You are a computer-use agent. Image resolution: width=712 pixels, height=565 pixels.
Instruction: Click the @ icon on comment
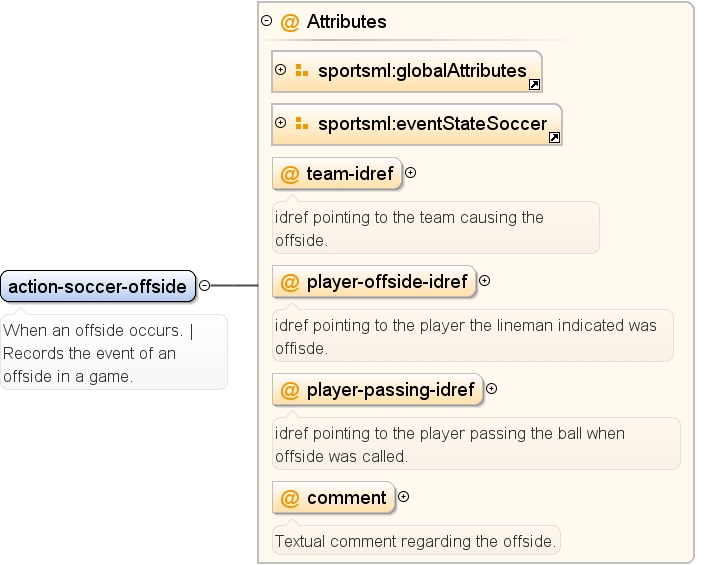coord(290,498)
